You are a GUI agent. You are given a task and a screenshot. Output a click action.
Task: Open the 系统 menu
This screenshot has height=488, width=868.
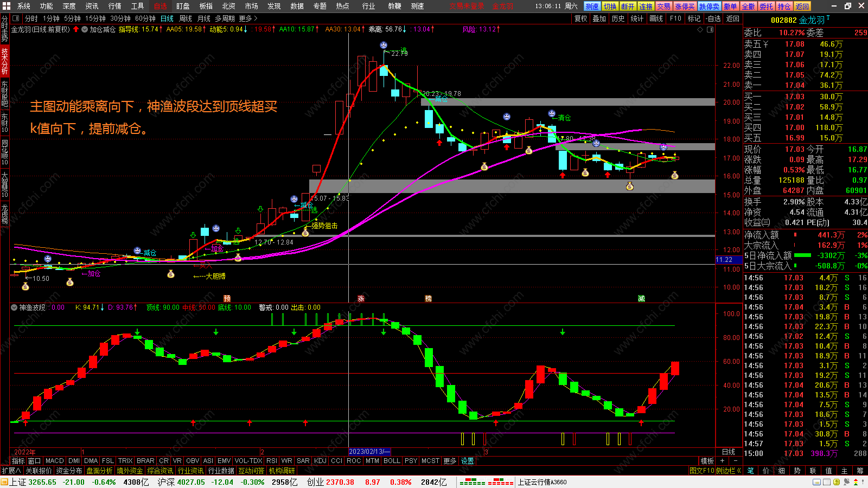pyautogui.click(x=24, y=7)
